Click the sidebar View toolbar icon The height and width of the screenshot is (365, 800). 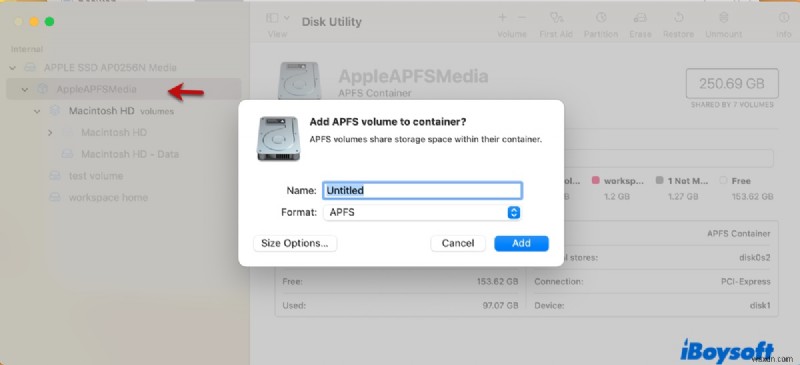tap(272, 18)
